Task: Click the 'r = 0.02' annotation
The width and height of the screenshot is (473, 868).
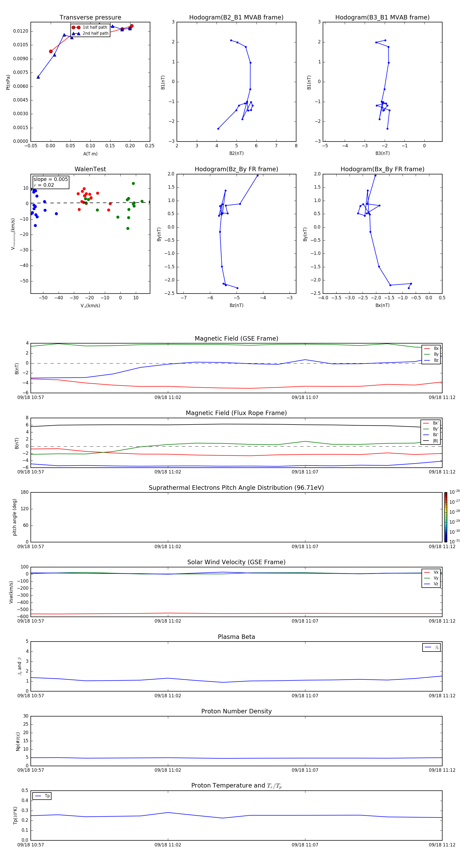Action: tap(44, 185)
